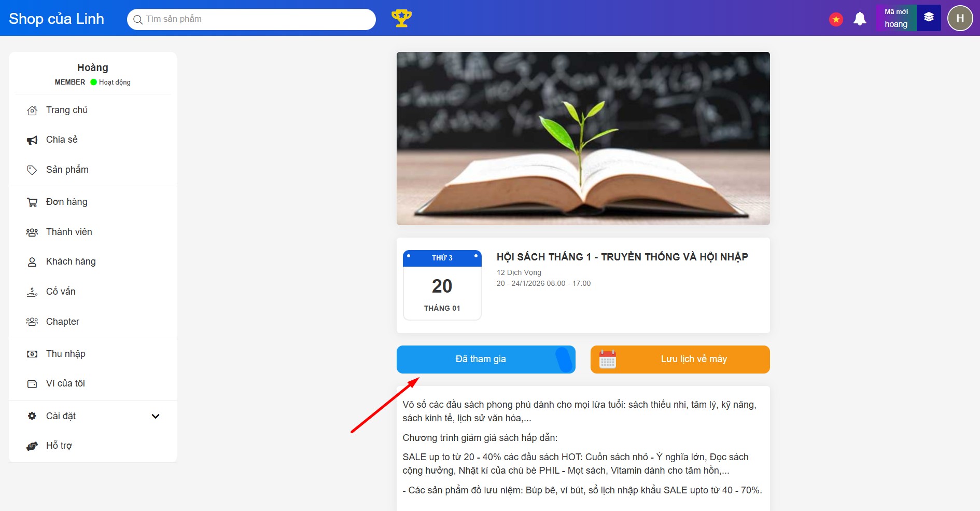Focus the Tìm sản phẩm search field
Image resolution: width=980 pixels, height=511 pixels.
251,19
